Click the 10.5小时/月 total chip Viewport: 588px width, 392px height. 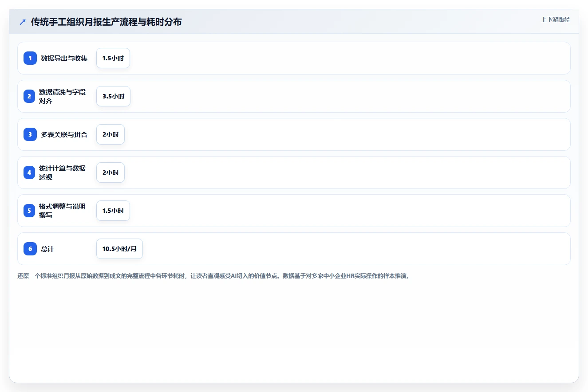tap(119, 249)
